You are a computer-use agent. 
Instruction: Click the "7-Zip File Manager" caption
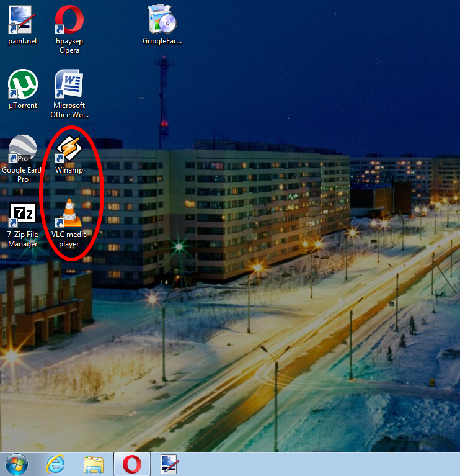[x=23, y=240]
